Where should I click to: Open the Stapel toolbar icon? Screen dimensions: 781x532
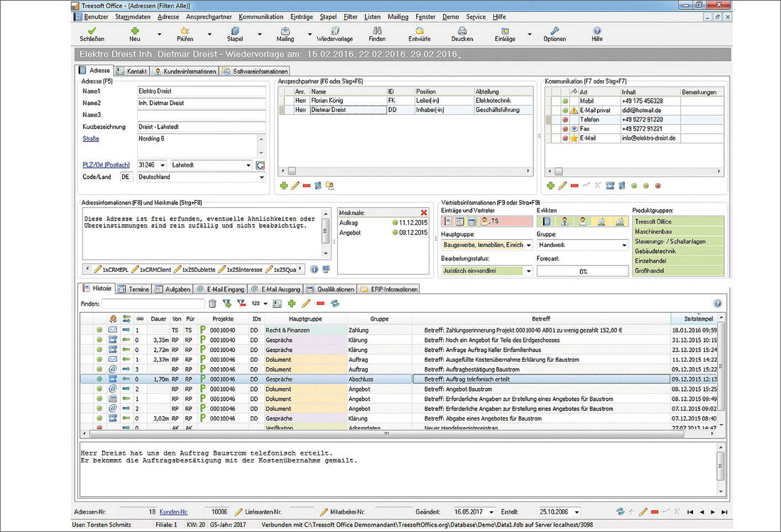click(235, 31)
